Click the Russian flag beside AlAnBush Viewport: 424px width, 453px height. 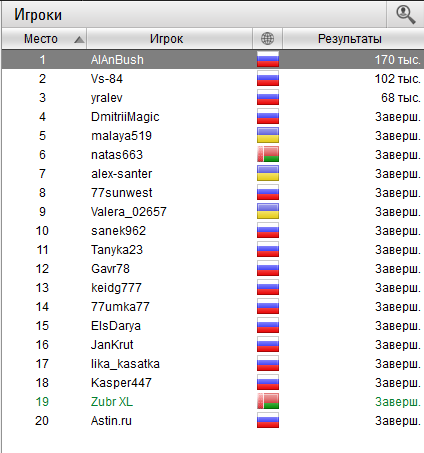click(x=268, y=59)
